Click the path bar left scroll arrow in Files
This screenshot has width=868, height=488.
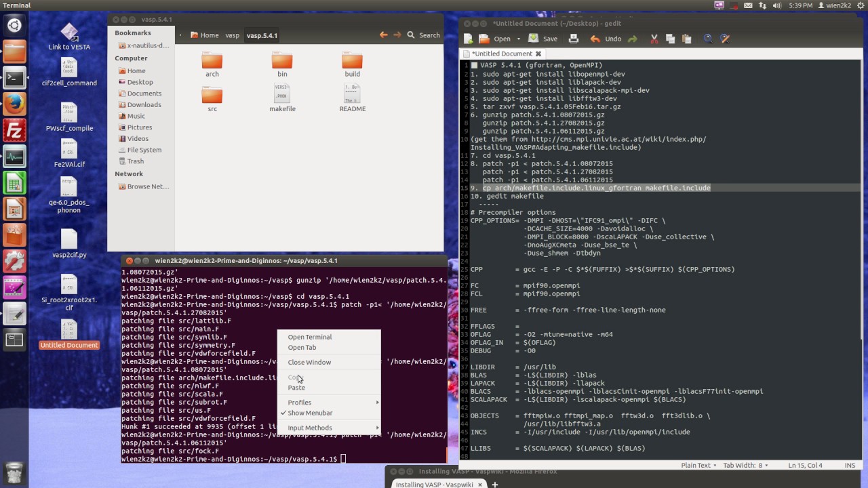pyautogui.click(x=180, y=35)
